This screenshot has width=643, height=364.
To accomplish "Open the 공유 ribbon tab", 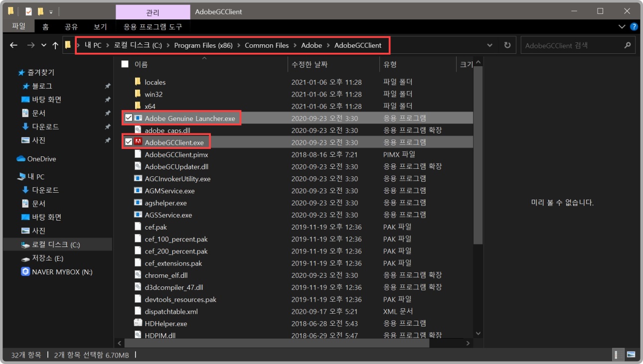I will coord(71,27).
